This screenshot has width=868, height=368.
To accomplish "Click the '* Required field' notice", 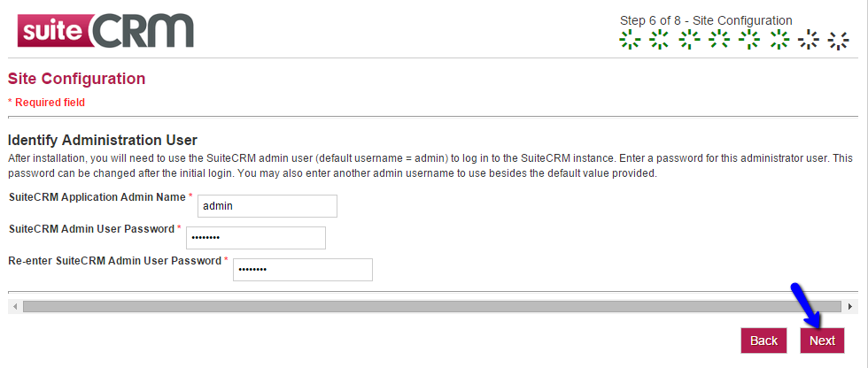I will (46, 103).
